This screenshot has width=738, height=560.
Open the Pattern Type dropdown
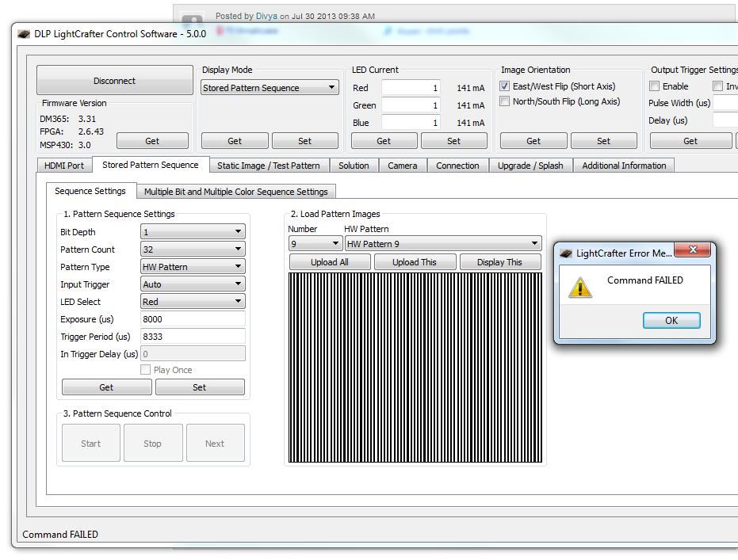click(x=193, y=267)
